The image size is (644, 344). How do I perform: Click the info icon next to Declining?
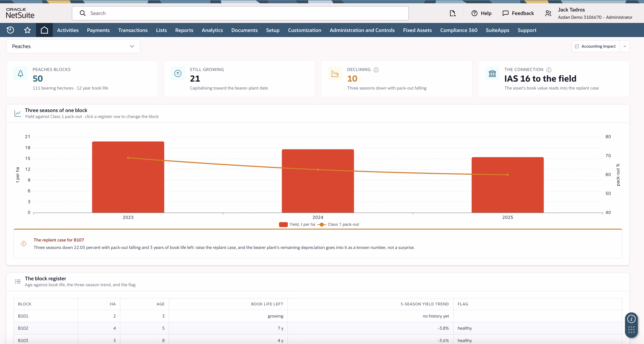pos(376,70)
